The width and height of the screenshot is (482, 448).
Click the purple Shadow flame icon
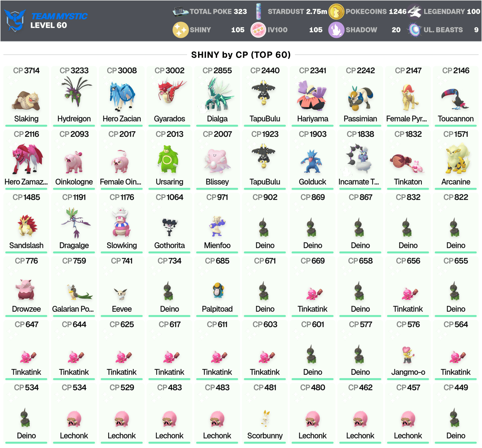point(336,30)
